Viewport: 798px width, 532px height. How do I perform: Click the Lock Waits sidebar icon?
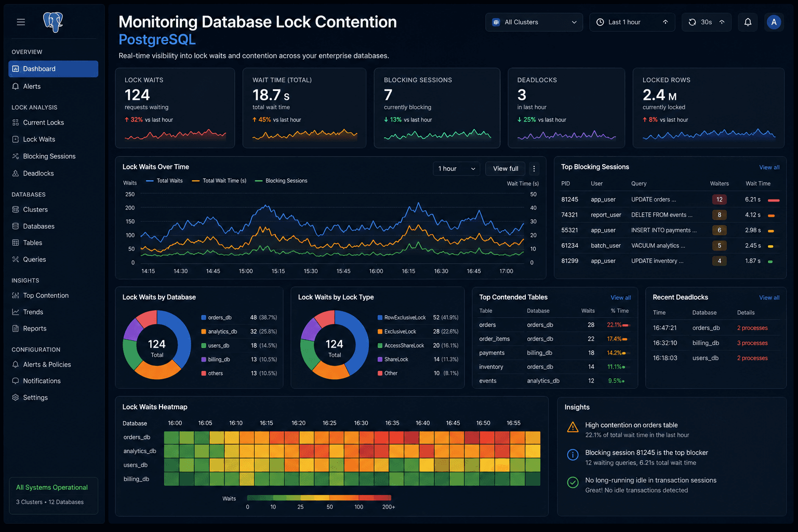pyautogui.click(x=16, y=139)
